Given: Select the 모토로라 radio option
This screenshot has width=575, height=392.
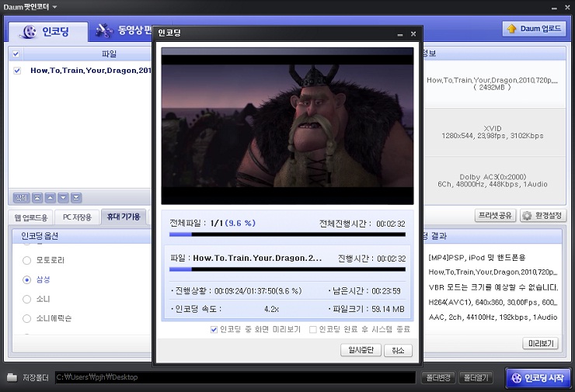Looking at the screenshot, I should [x=26, y=261].
